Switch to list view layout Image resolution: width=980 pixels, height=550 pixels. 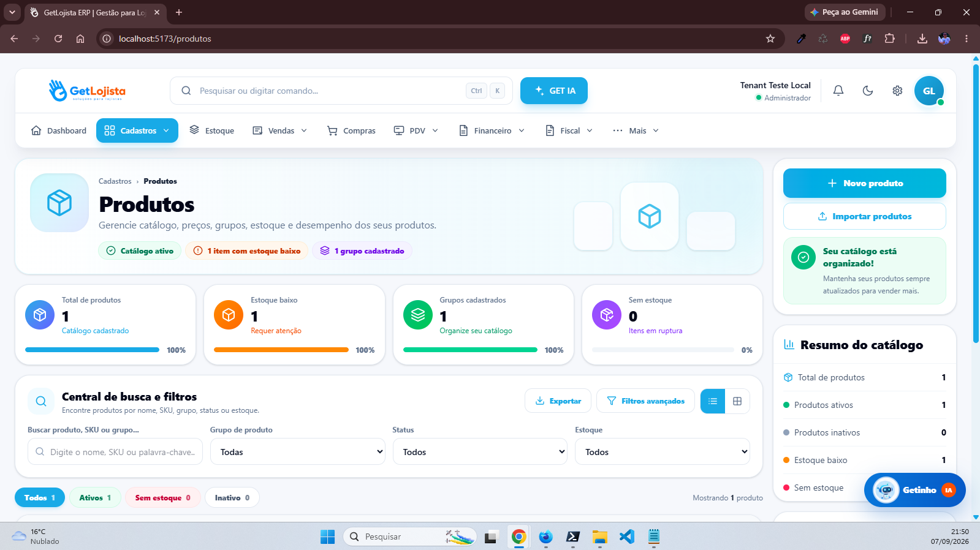coord(713,401)
